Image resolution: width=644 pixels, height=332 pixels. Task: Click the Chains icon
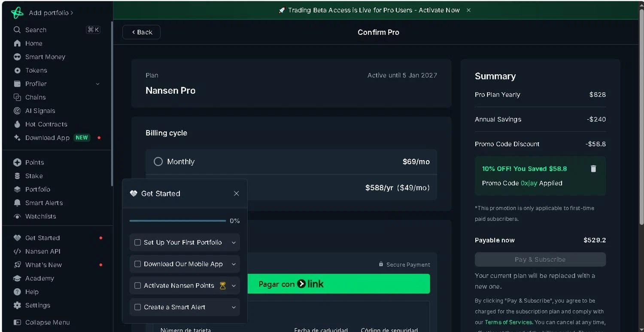(x=17, y=97)
